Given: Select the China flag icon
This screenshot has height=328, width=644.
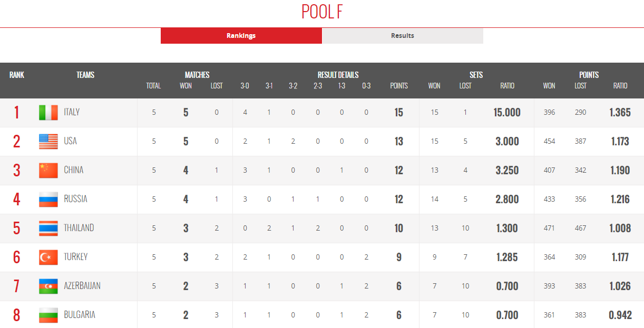Looking at the screenshot, I should pos(48,170).
